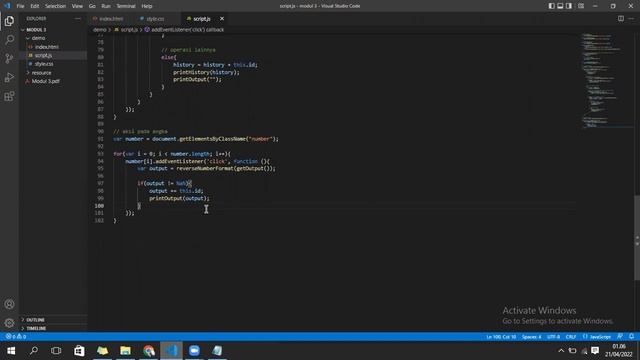Click the demo breadcrumb segment
The width and height of the screenshot is (640, 360).
(99, 30)
